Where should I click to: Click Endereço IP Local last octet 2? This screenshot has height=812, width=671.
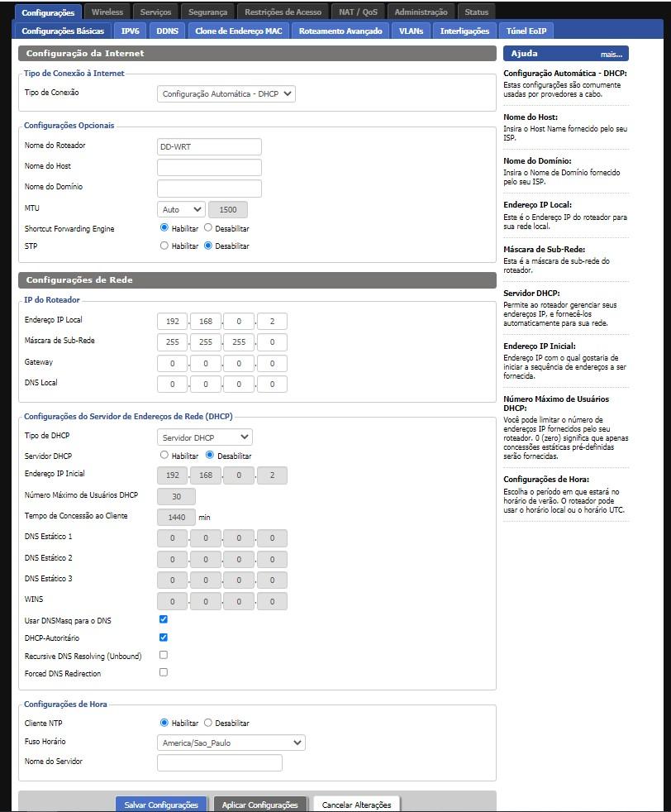tap(272, 321)
